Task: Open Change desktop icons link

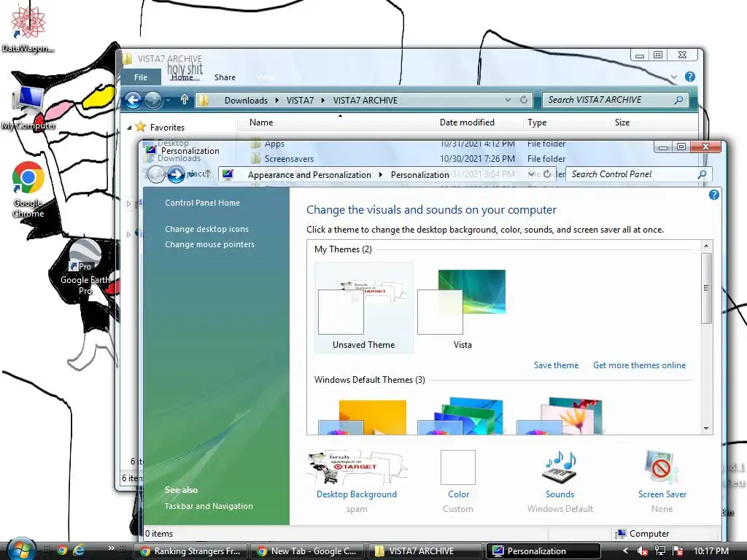Action: point(206,229)
